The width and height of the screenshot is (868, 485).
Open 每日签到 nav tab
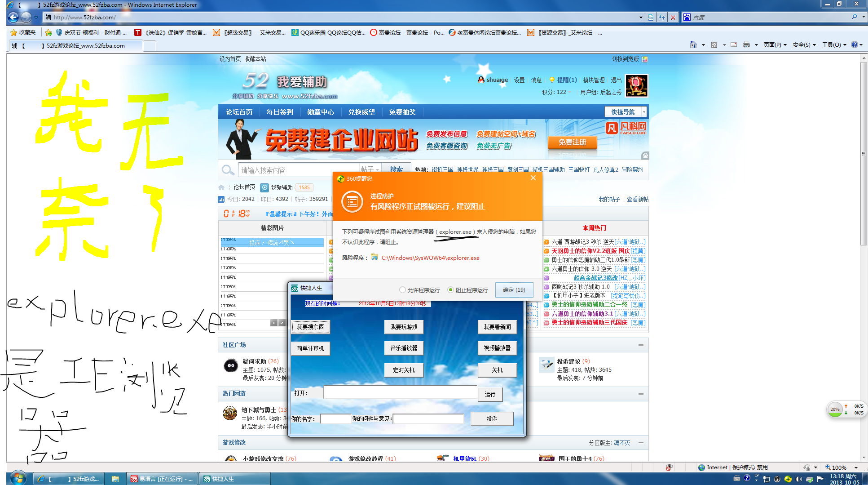[x=280, y=112]
